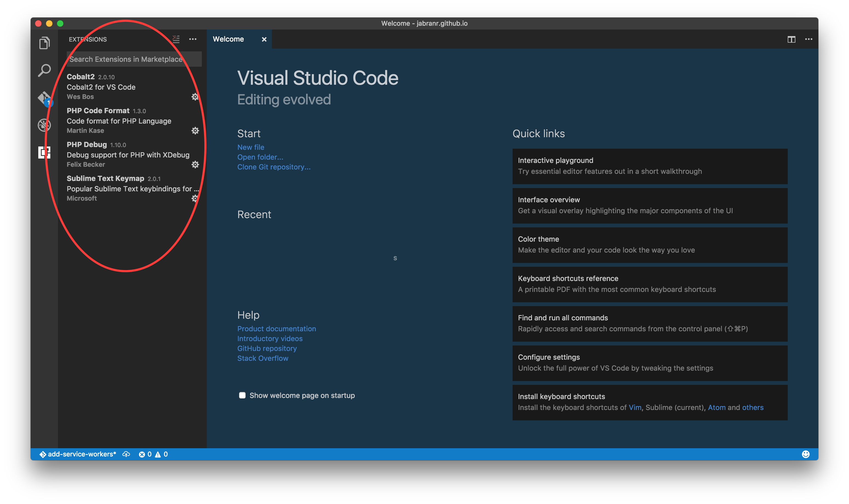The height and width of the screenshot is (504, 849).
Task: Open the Color theme quick link
Action: pos(650,245)
